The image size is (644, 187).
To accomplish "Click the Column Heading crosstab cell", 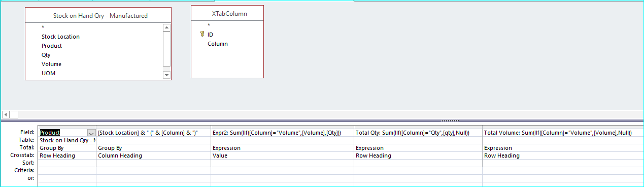I will (153, 155).
